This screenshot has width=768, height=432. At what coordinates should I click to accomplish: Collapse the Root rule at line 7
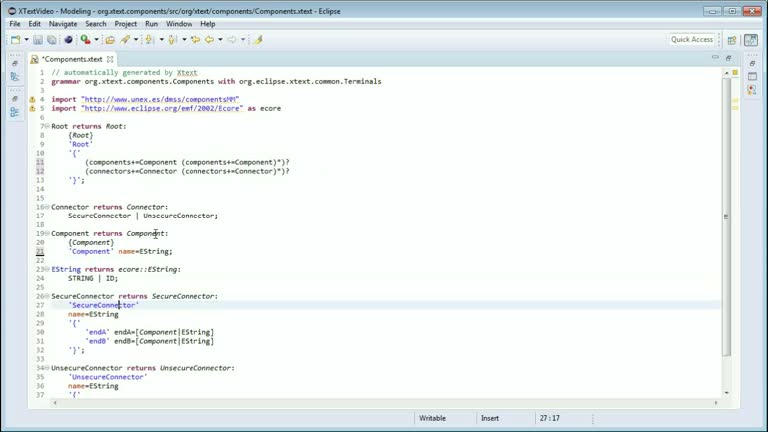click(x=48, y=126)
